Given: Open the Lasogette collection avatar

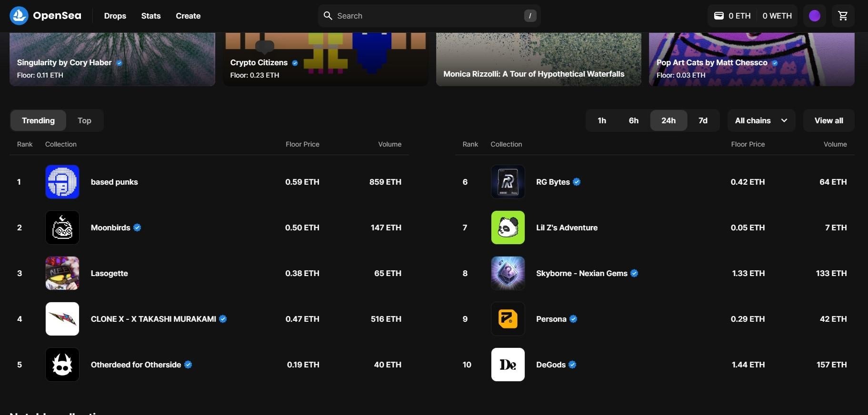Looking at the screenshot, I should (62, 273).
